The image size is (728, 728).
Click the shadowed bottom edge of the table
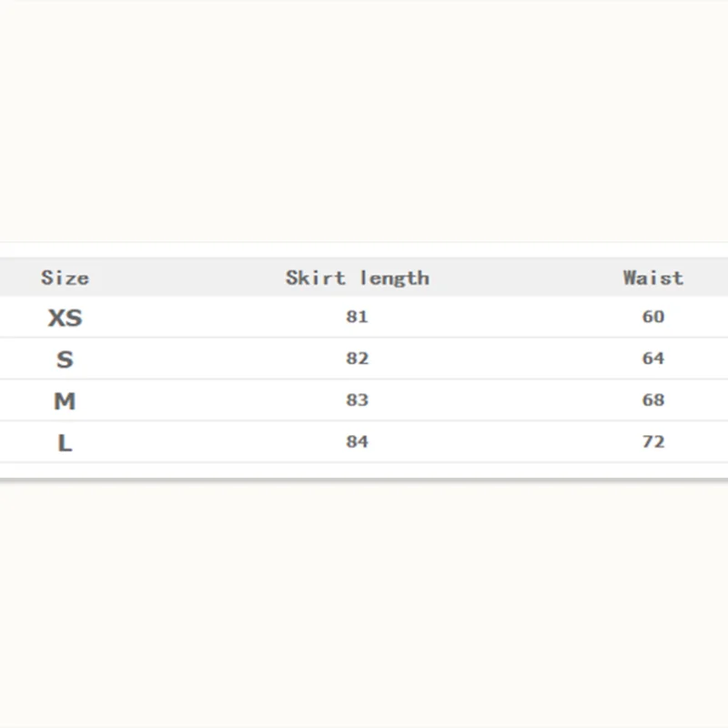pos(364,479)
